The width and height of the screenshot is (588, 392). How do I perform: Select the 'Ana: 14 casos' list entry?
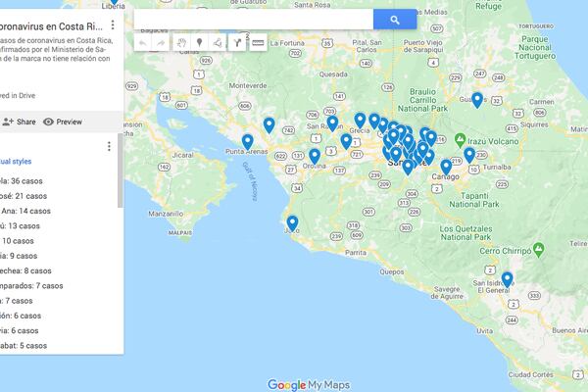point(25,211)
